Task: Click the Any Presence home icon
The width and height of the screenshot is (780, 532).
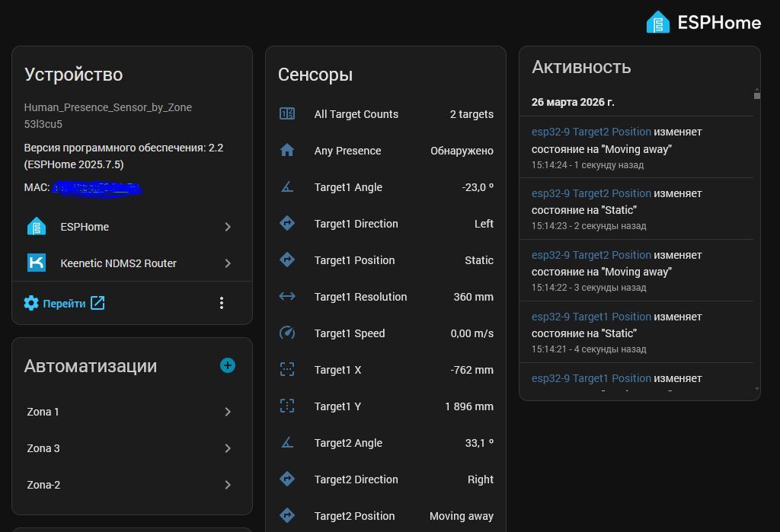Action: pyautogui.click(x=287, y=151)
